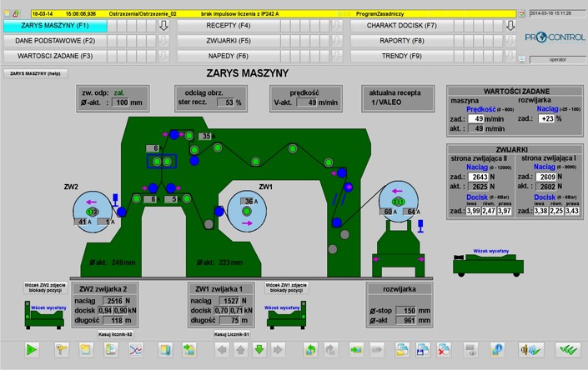Open the list report icon in bottom toolbar
This screenshot has width=588, height=370.
[111, 350]
